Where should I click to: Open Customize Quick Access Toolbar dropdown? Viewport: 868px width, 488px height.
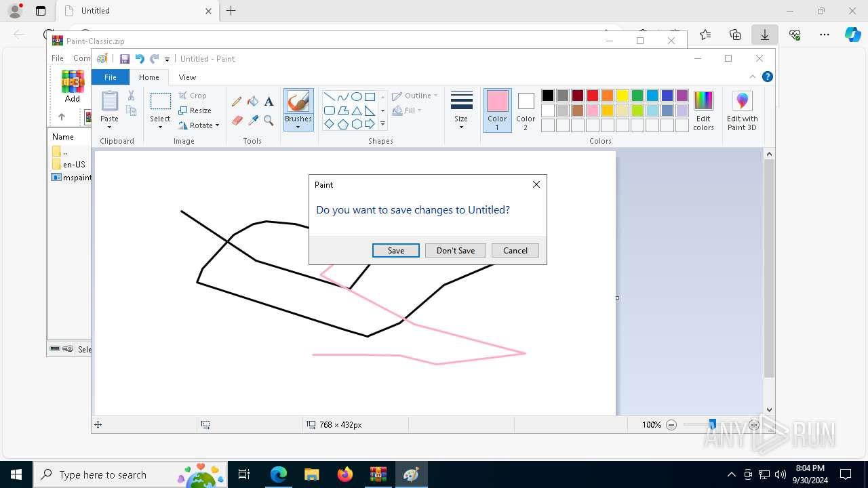click(167, 60)
